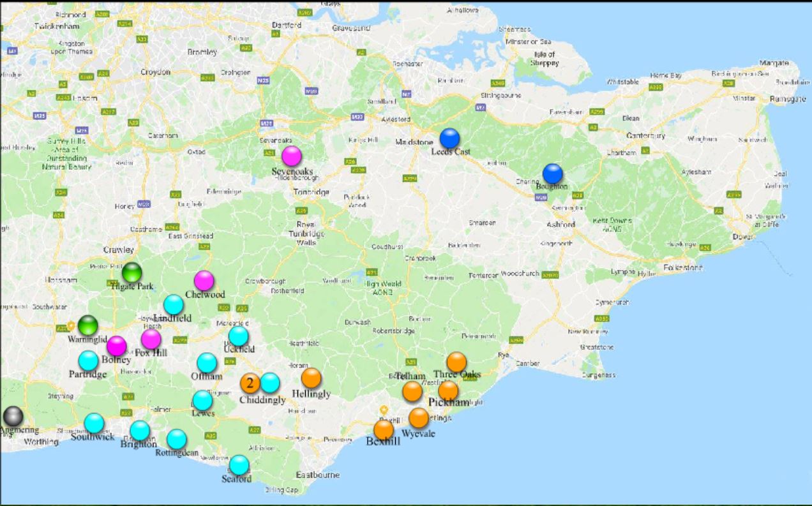Image resolution: width=812 pixels, height=506 pixels.
Task: Open the blue Boughton marker
Action: click(553, 174)
